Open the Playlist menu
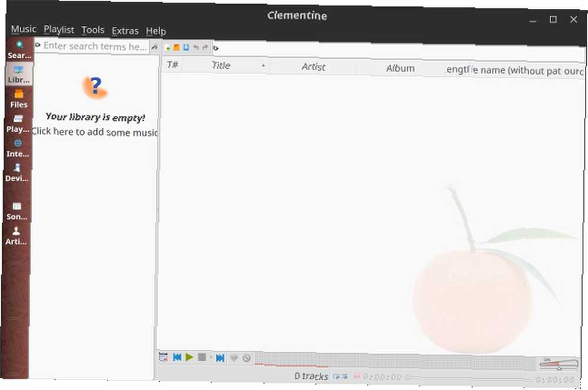Viewport: 588px width, 390px height. click(59, 29)
